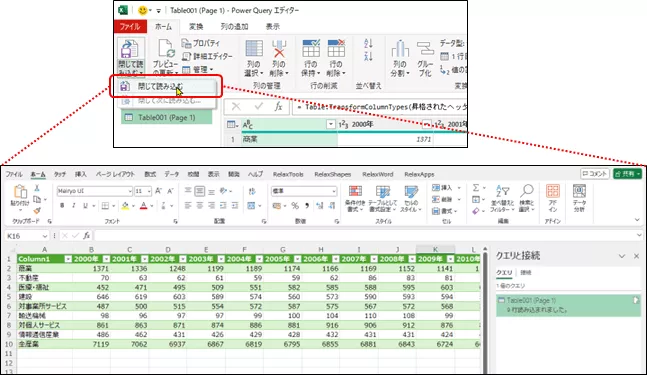Click the 並べ替えとフィルター sort and filter icon
The height and width of the screenshot is (375, 647).
point(502,191)
